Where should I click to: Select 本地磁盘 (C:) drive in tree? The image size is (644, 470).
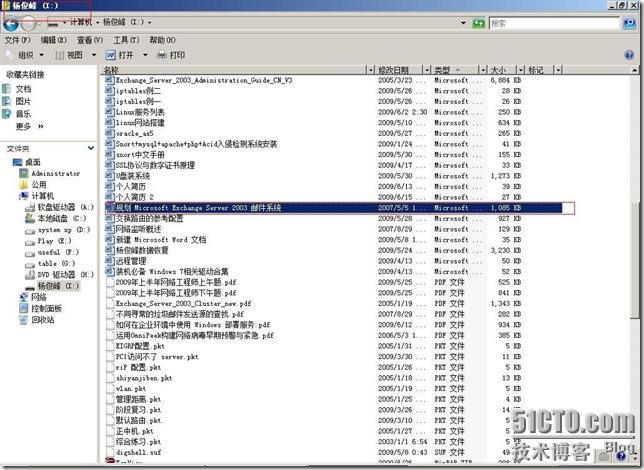coord(62,218)
